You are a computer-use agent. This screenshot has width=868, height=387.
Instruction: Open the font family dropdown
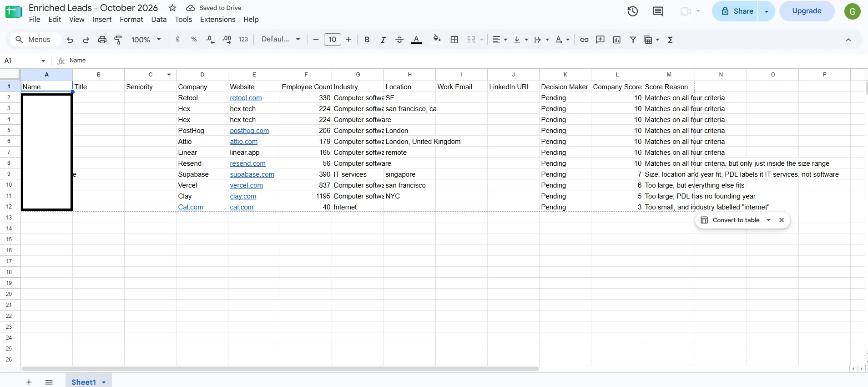coord(281,39)
